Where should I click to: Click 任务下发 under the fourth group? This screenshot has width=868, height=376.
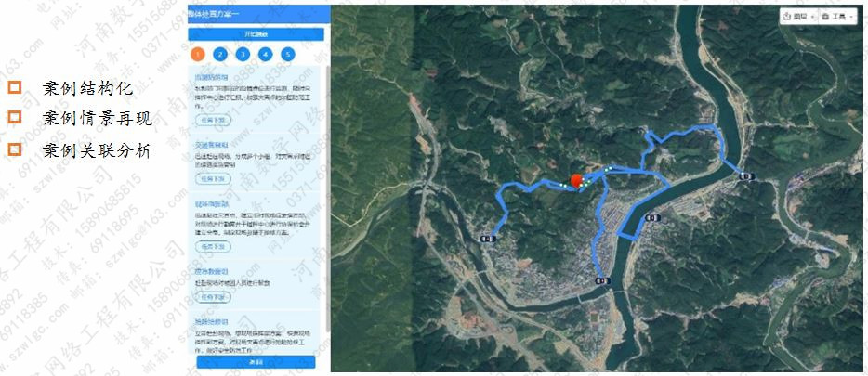tap(212, 297)
